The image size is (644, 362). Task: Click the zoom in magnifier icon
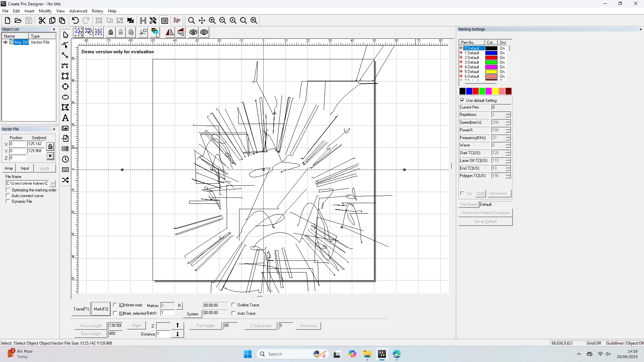(212, 20)
